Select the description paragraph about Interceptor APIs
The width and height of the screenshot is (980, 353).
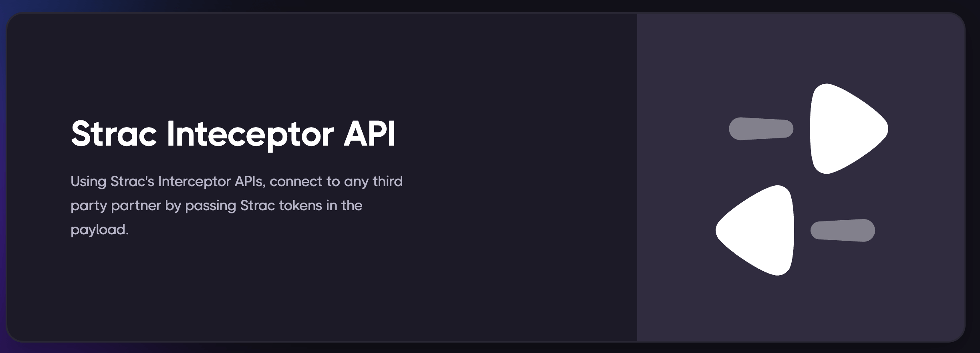(236, 205)
